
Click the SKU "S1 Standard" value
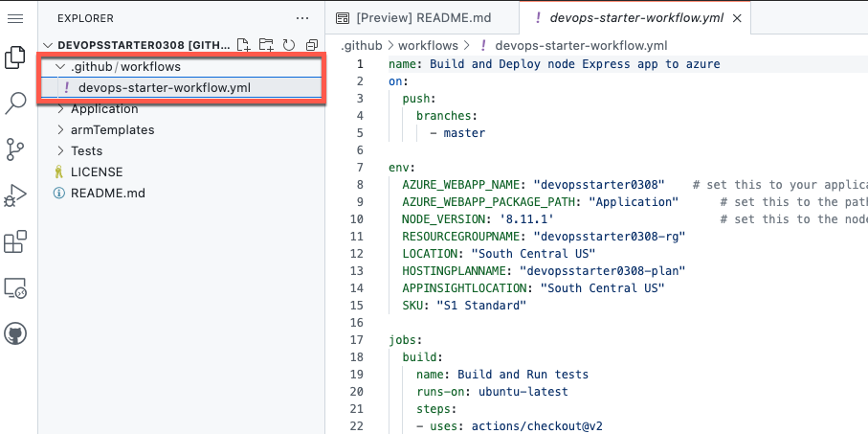[481, 305]
